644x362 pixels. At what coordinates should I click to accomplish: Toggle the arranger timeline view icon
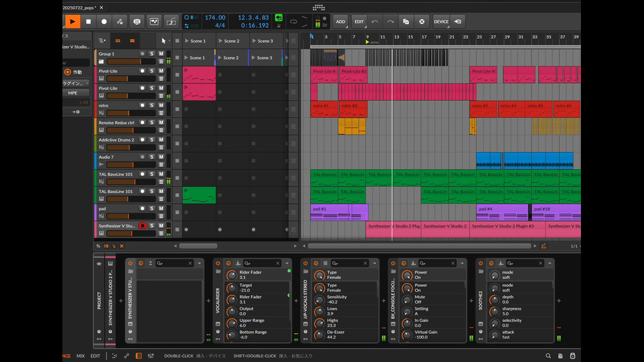point(133,41)
